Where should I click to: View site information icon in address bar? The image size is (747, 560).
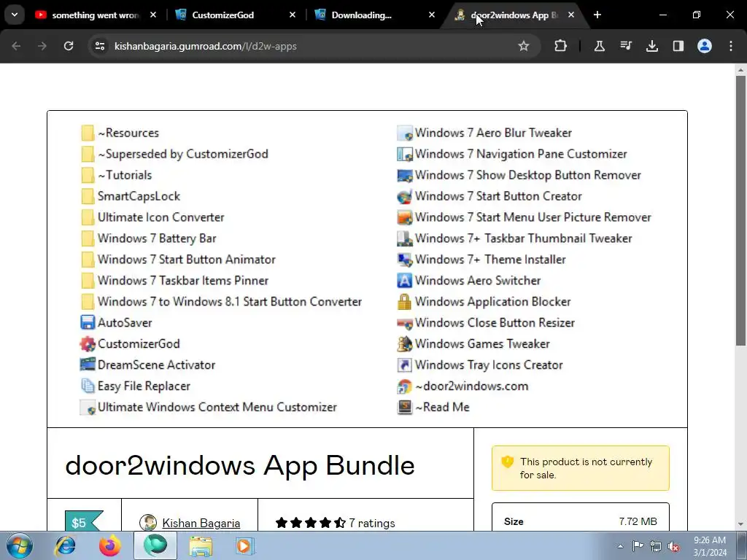(100, 46)
